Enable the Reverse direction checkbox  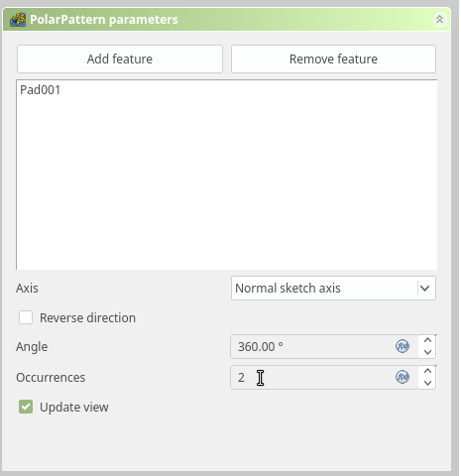click(x=26, y=317)
